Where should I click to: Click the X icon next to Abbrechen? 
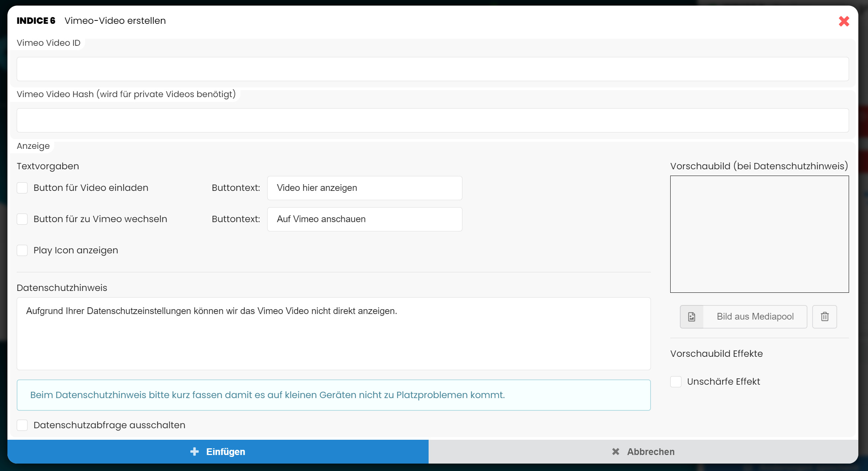(616, 451)
